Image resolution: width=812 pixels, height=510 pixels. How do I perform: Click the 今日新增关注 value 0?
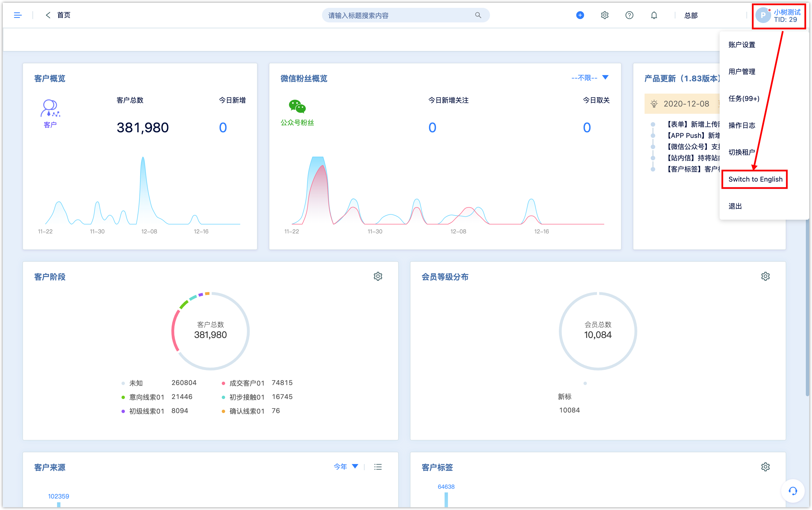(432, 127)
